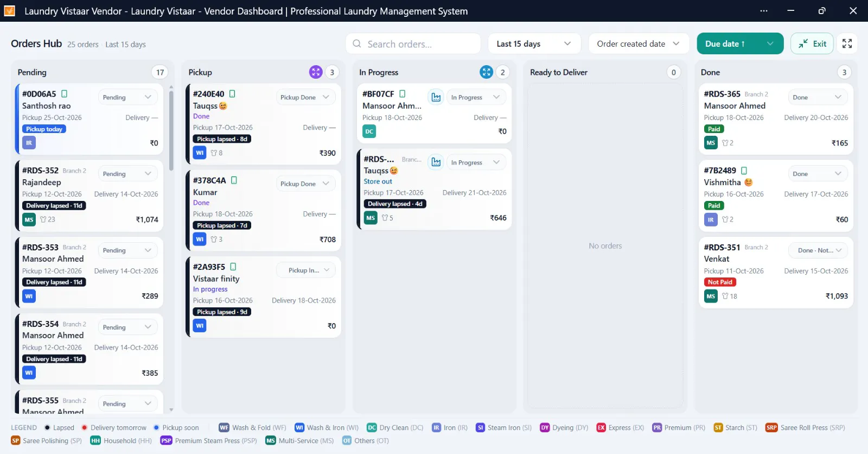Click the Ready to Deliver column header
This screenshot has width=868, height=454.
(x=559, y=72)
